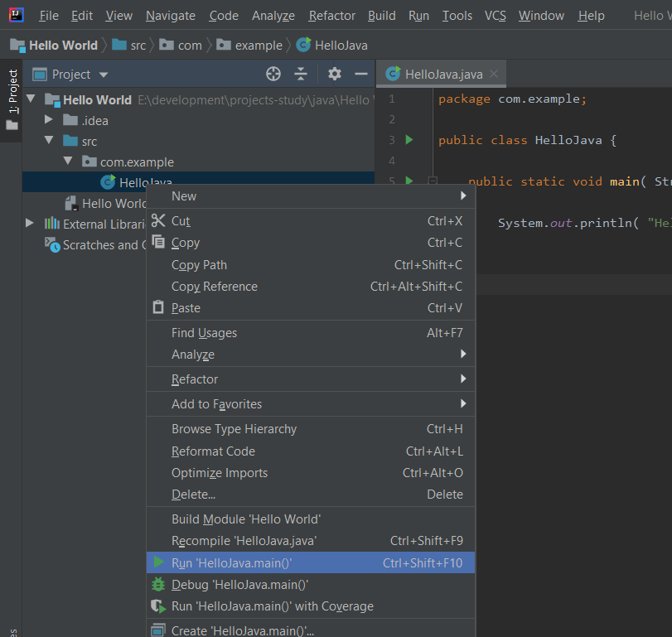Viewport: 672px width, 637px height.
Task: Click the Debug bug icon in the context menu
Action: [x=158, y=584]
